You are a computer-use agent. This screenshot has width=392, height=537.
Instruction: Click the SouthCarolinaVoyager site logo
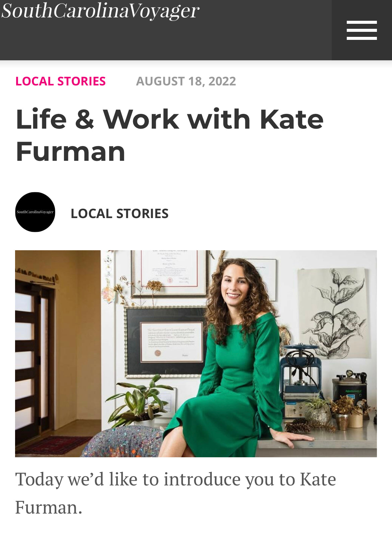coord(100,11)
